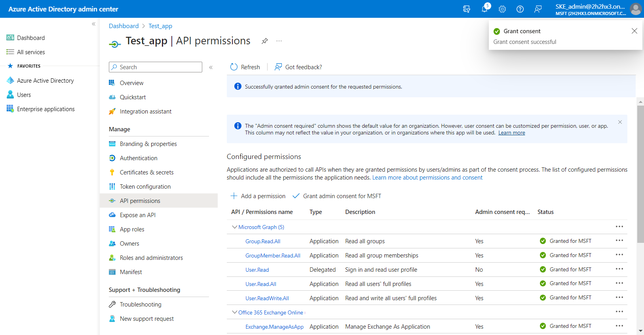Screen dimensions: 644x335
Task: Click the Refresh toolbar button
Action: (x=245, y=67)
